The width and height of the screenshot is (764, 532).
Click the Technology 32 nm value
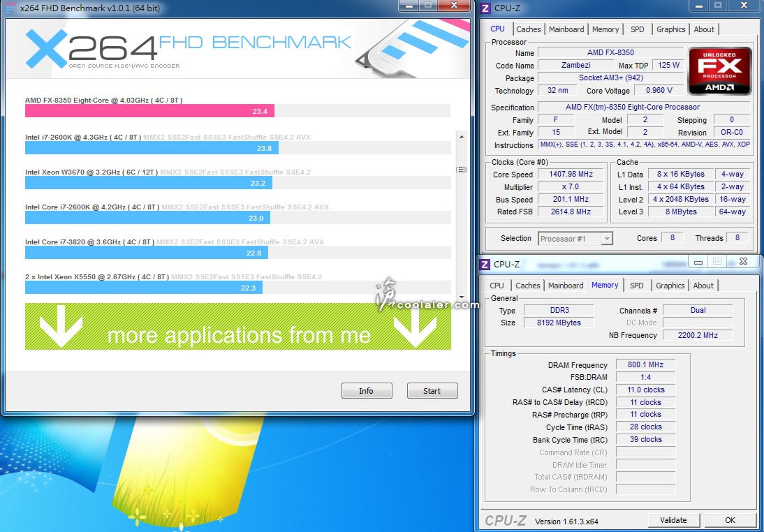tap(557, 91)
